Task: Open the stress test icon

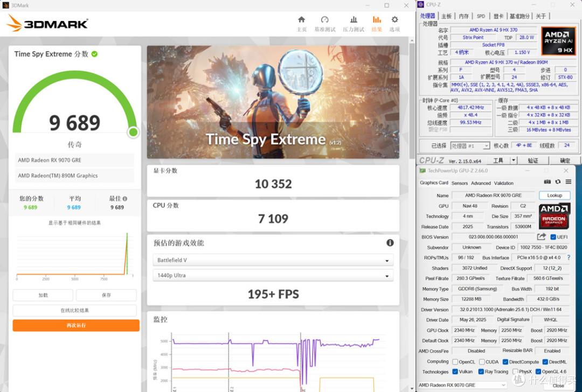Action: tap(354, 20)
